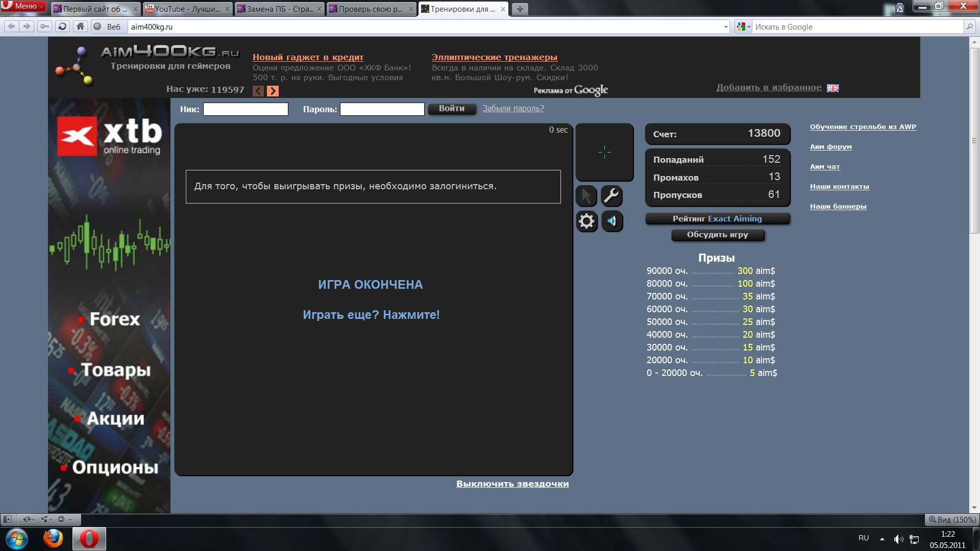Select the cursor arrow icon in game panel
This screenshot has height=551, width=980.
click(x=586, y=196)
